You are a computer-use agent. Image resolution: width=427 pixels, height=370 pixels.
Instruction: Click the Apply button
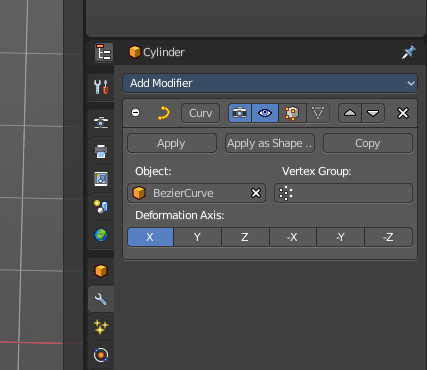(172, 143)
